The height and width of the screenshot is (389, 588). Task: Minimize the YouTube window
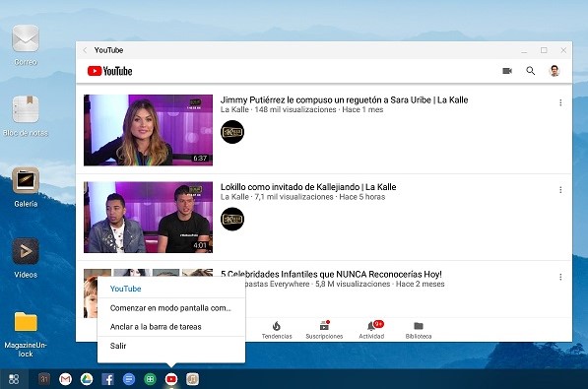(x=524, y=50)
